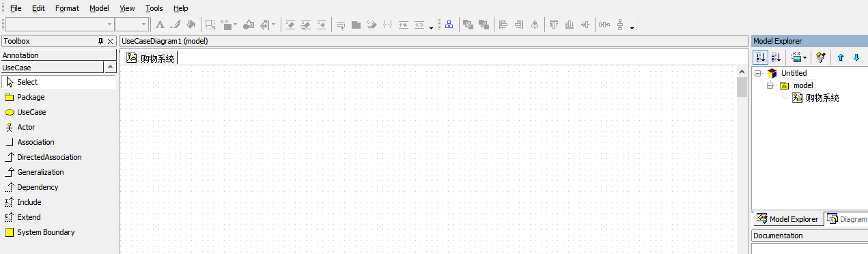
Task: Toggle sort by storage order in Model Explorer
Action: point(760,58)
